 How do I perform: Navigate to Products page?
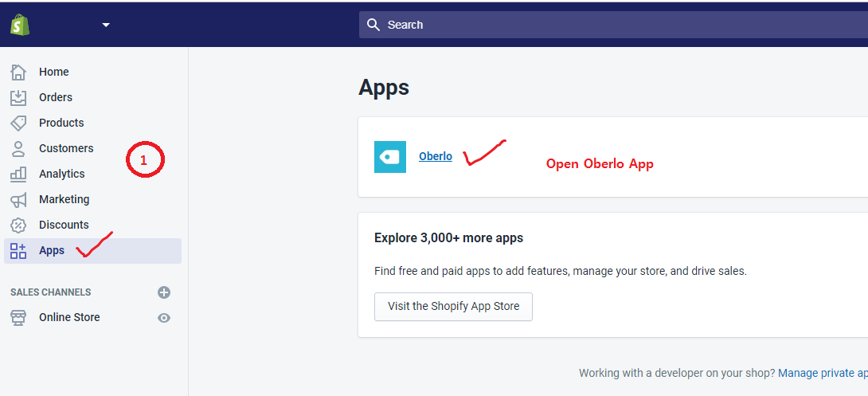pyautogui.click(x=61, y=123)
